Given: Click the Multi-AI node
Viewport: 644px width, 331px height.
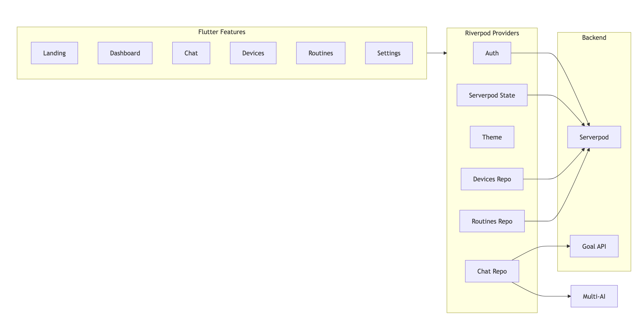Looking at the screenshot, I should pyautogui.click(x=594, y=296).
